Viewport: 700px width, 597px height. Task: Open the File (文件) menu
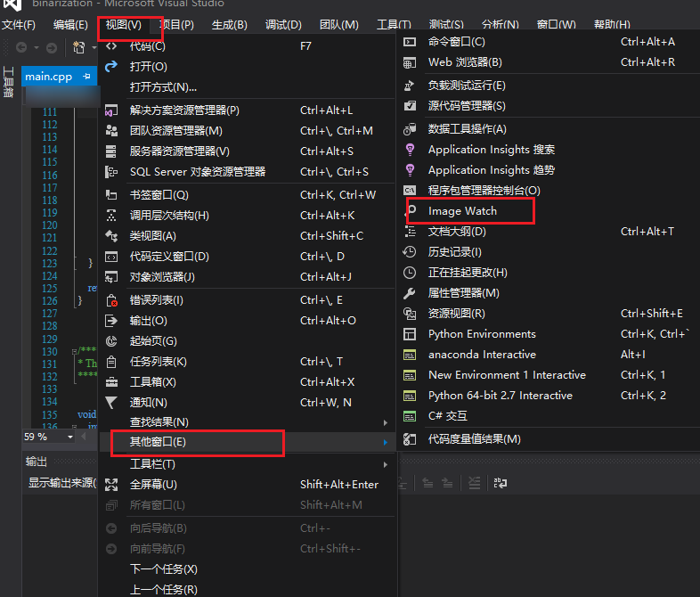[x=19, y=25]
